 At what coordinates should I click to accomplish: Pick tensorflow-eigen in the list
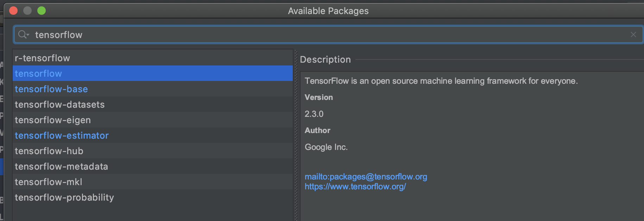click(x=52, y=120)
